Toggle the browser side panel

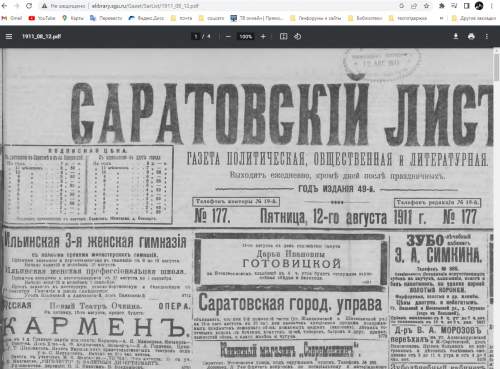(x=467, y=6)
